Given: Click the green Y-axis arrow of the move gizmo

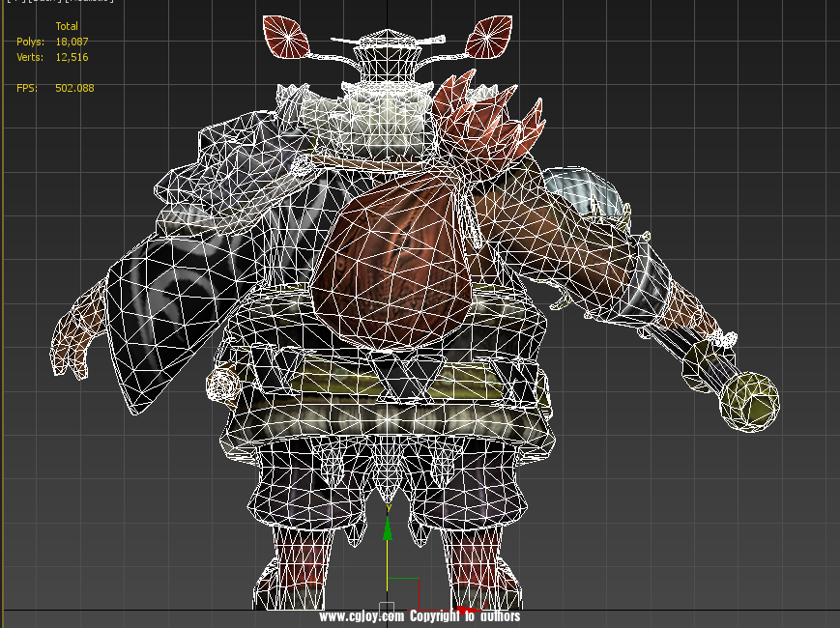Looking at the screenshot, I should tap(388, 530).
